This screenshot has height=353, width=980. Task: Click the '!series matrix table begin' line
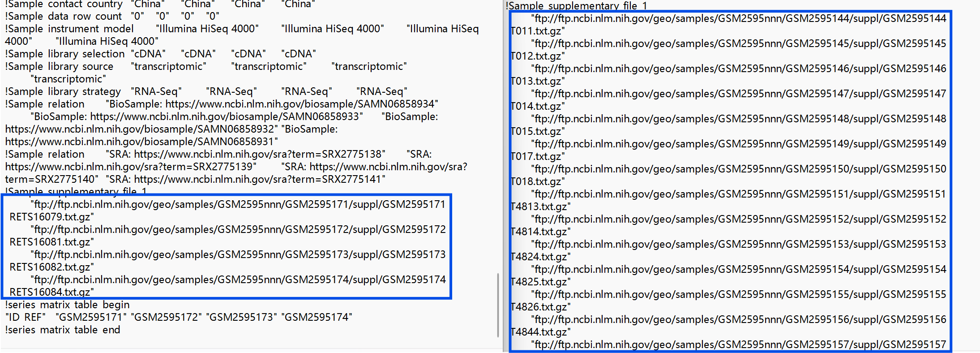[67, 305]
